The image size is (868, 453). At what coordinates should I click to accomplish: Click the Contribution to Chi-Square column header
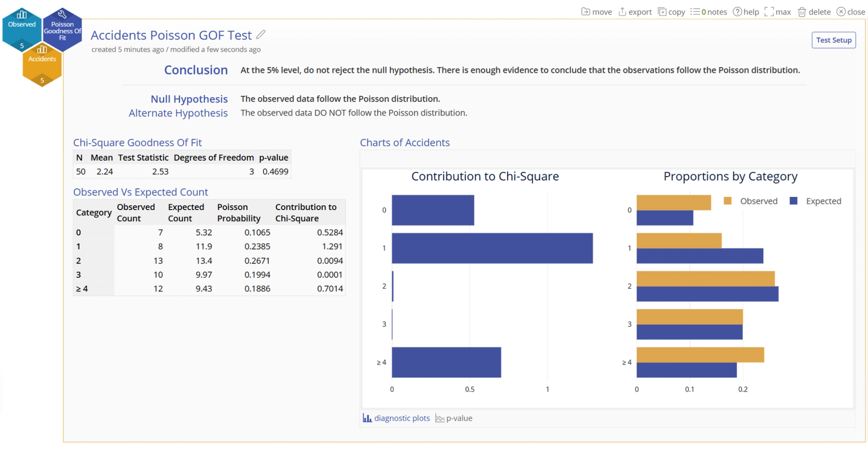coord(306,212)
